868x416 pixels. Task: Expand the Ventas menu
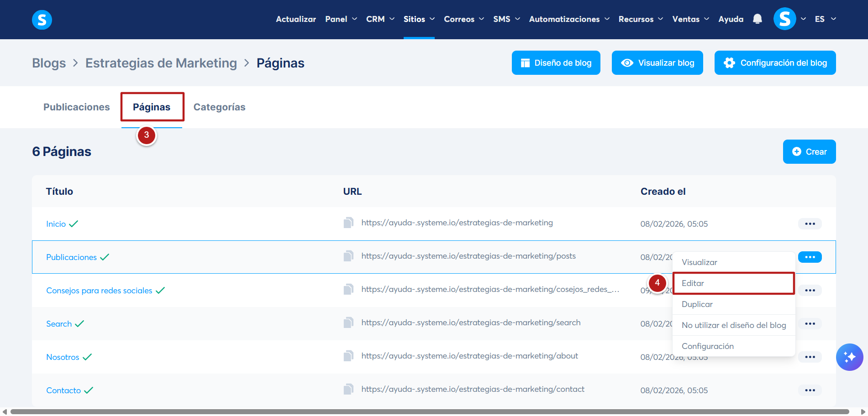[x=691, y=19]
